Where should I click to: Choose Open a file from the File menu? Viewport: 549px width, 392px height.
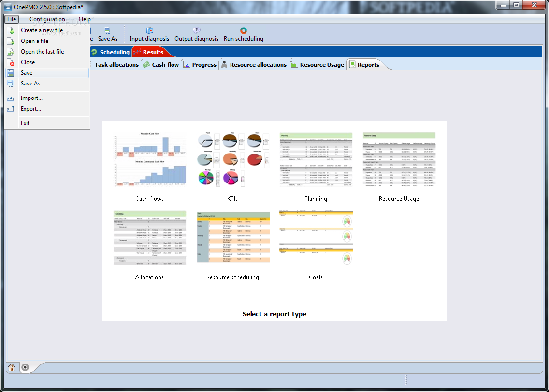(x=47, y=41)
